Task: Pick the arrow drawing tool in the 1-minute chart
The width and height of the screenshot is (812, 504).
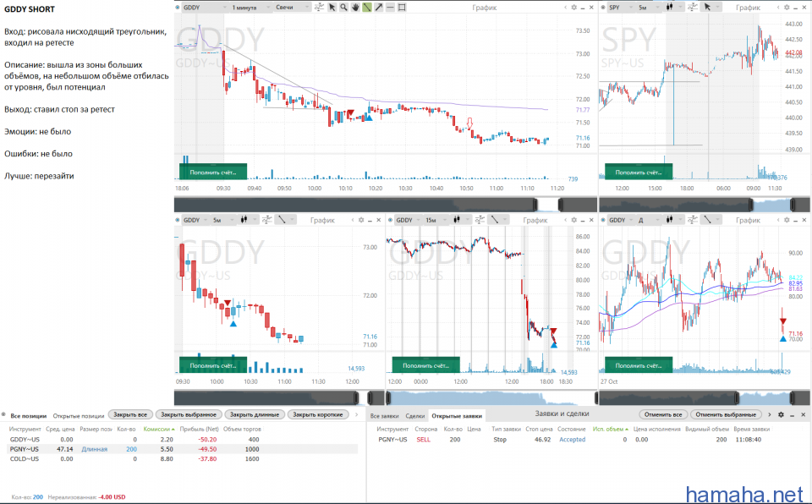Action: pyautogui.click(x=379, y=8)
